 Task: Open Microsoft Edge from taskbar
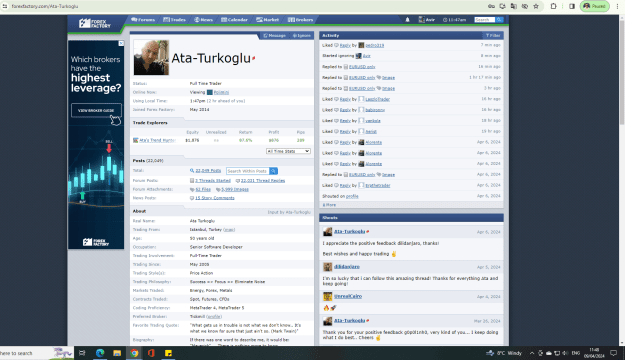[100, 353]
